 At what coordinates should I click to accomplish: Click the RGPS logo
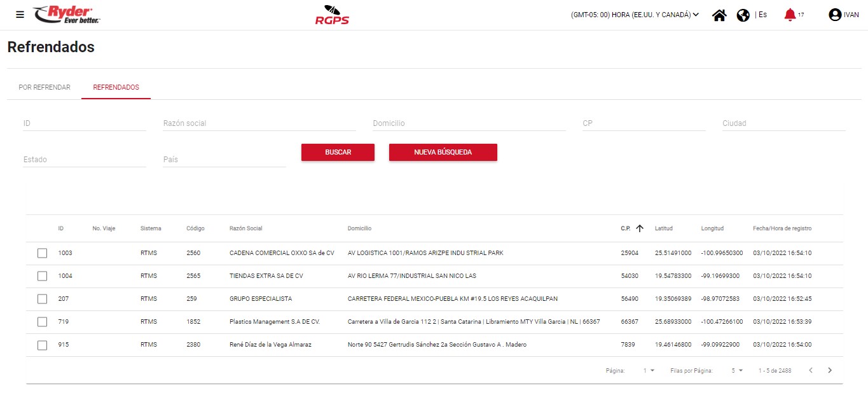tap(332, 15)
